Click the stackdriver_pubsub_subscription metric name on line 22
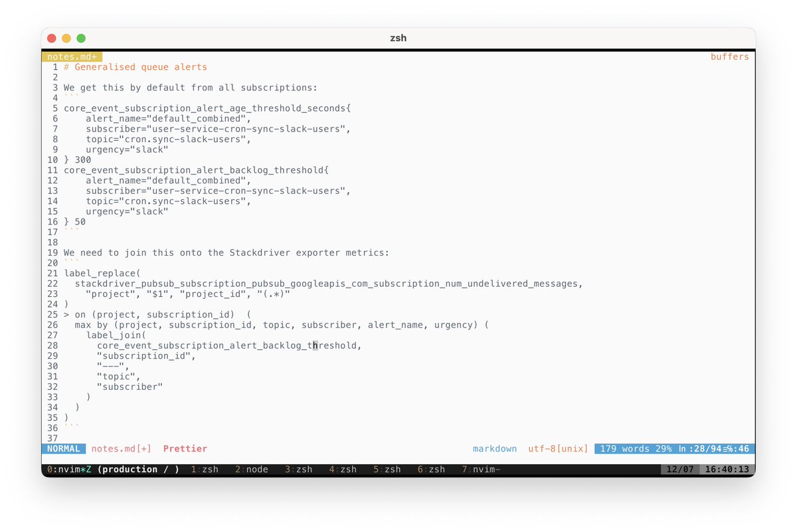797x532 pixels. pos(326,284)
